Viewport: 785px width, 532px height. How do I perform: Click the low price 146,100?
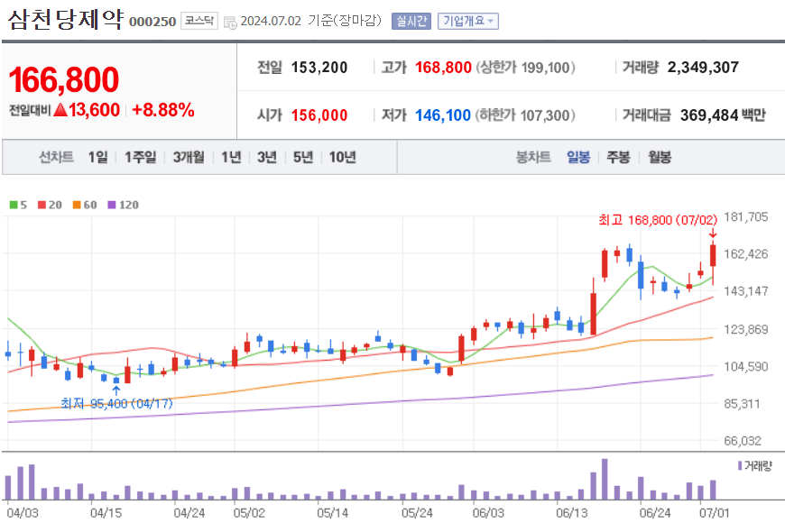443,115
